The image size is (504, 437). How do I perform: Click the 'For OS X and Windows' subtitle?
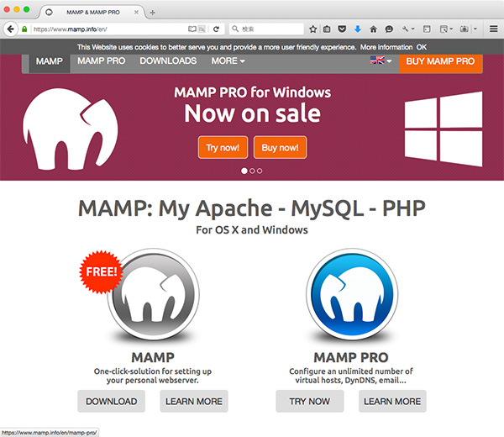click(x=252, y=230)
